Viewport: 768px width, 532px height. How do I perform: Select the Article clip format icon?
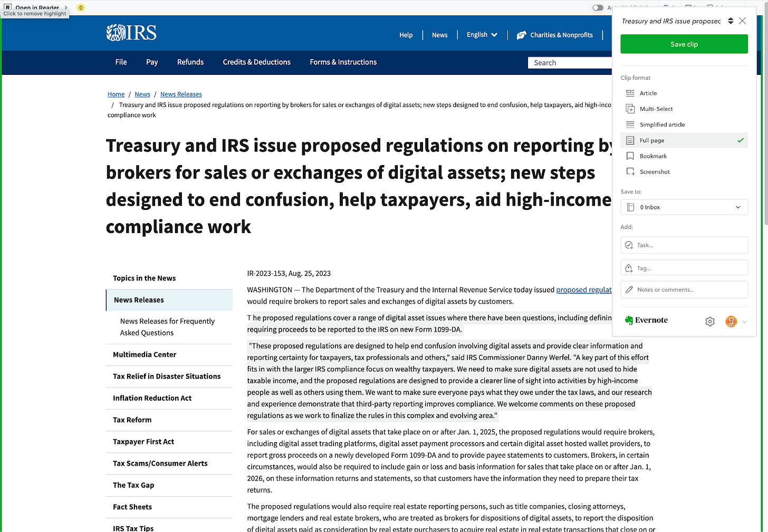[630, 93]
